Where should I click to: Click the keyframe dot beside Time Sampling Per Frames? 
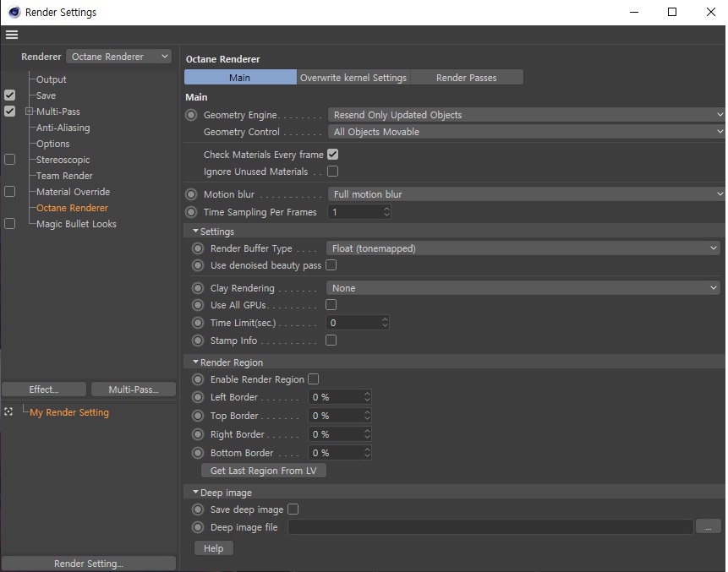[x=191, y=212]
